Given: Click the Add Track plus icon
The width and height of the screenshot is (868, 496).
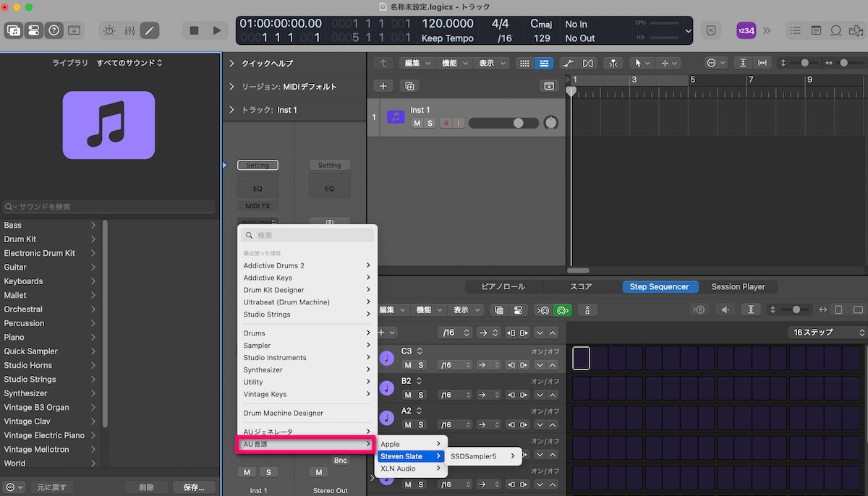Looking at the screenshot, I should coord(383,85).
